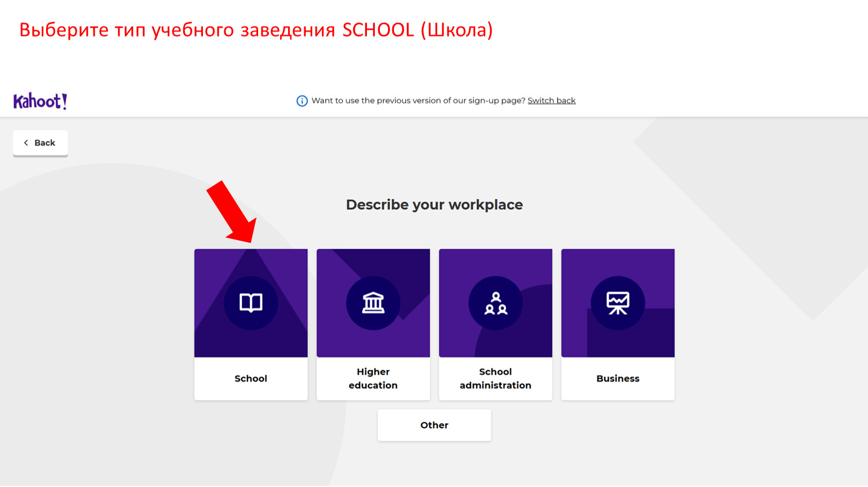Screen dimensions: 868x487
Task: Pick the Business card label
Action: click(618, 379)
